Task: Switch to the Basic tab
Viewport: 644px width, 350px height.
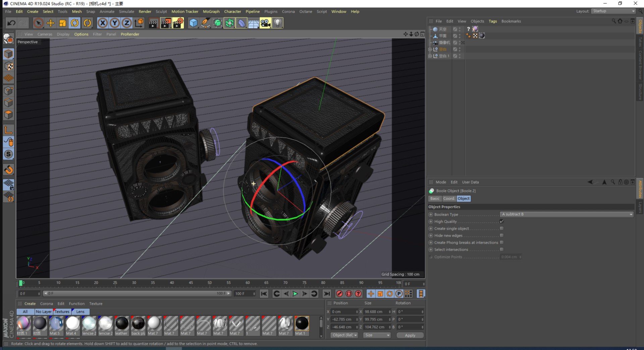Action: [435, 199]
